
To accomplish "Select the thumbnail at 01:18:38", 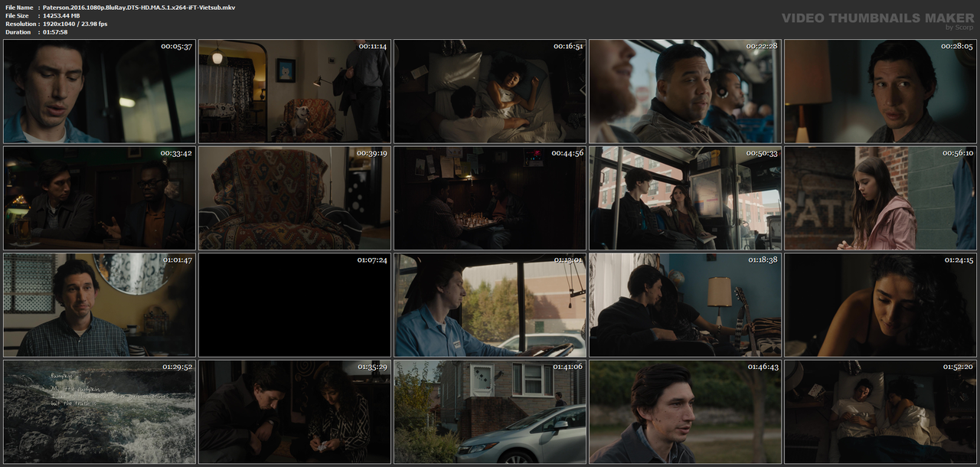I will point(685,305).
